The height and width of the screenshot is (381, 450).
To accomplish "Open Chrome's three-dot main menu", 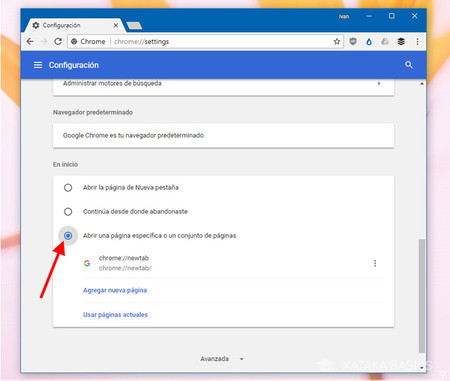I will (417, 42).
